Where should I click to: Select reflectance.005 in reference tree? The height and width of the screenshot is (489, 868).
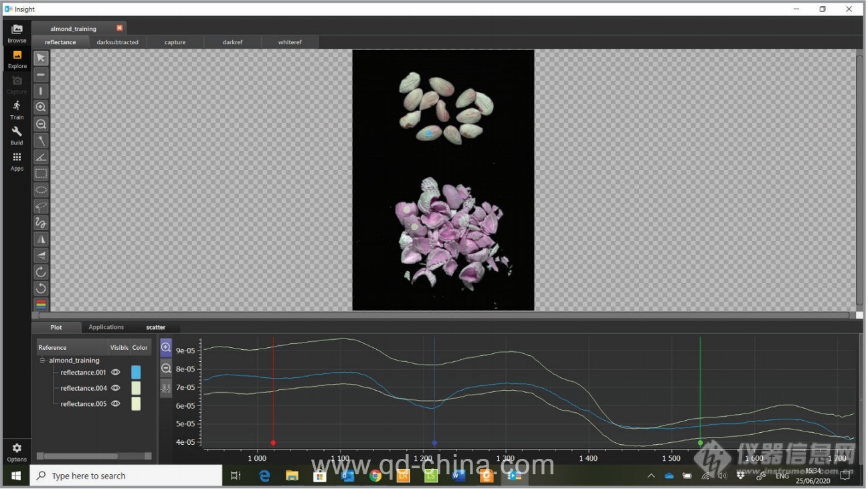coord(83,404)
